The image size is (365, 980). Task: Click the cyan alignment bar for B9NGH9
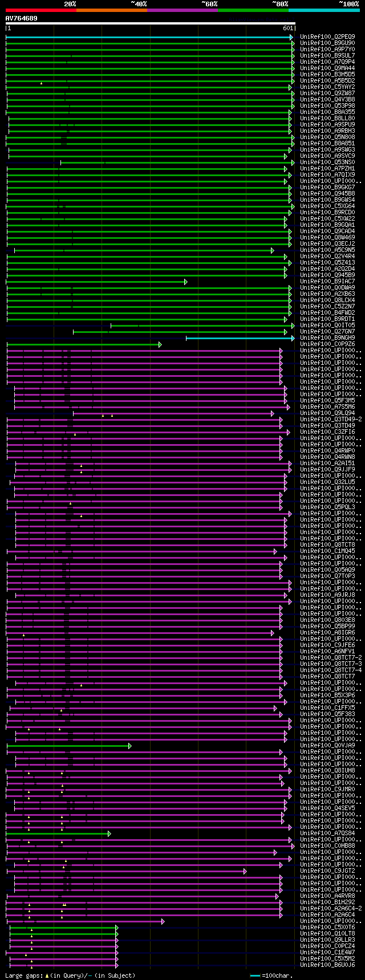pyautogui.click(x=240, y=338)
